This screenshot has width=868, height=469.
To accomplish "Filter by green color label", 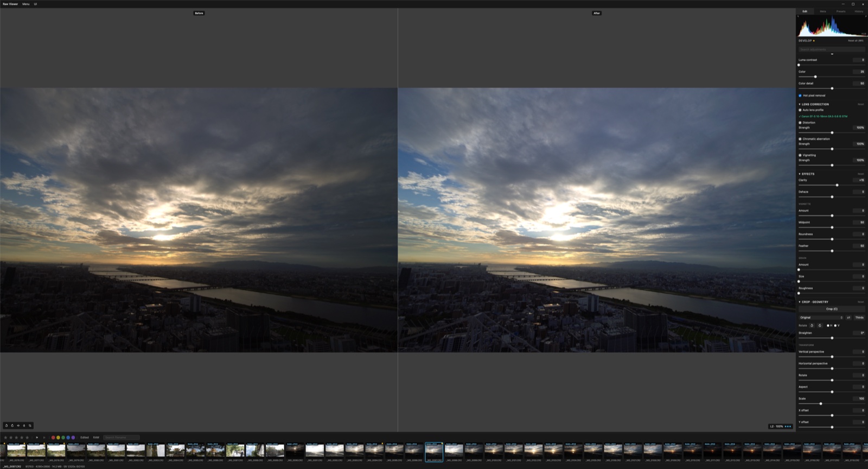I will [63, 438].
